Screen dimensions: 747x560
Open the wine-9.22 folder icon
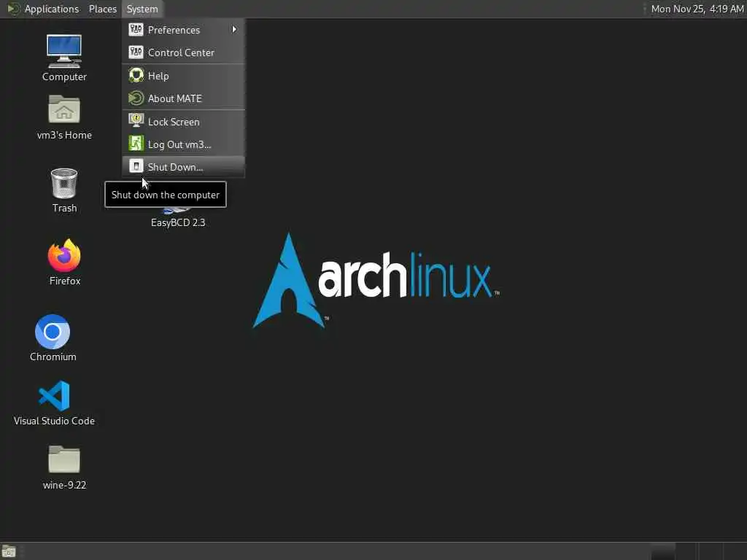pos(64,459)
